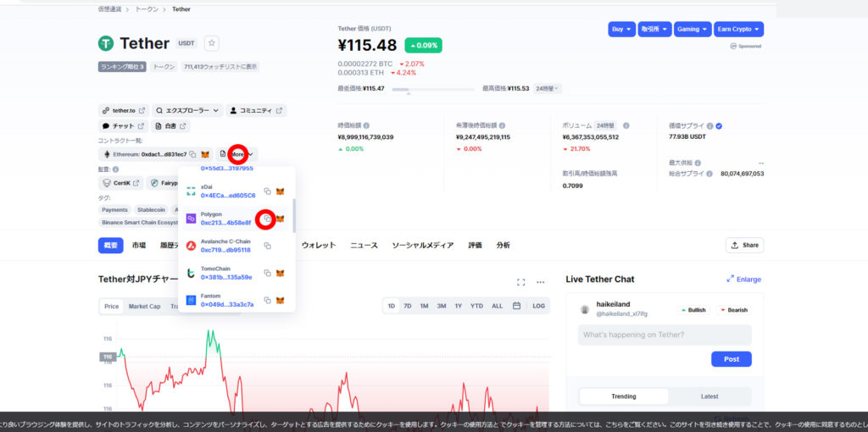
Task: Toggle the More contracts dropdown
Action: click(x=237, y=154)
